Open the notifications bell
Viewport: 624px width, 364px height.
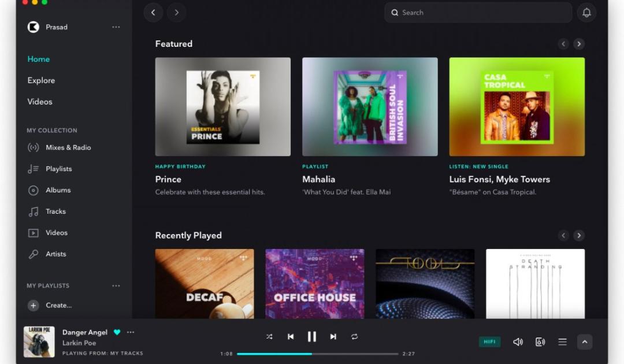pos(586,13)
